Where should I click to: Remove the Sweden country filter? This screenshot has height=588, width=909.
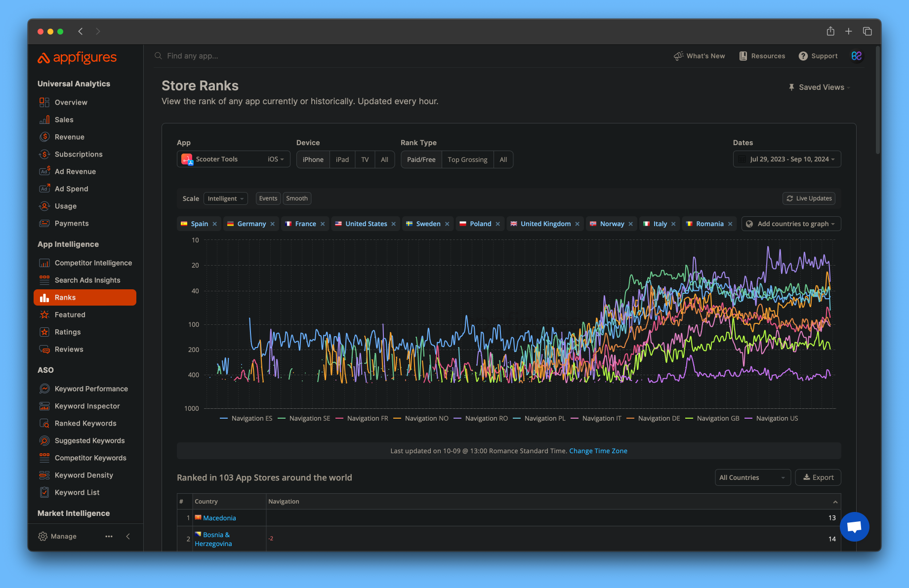[x=447, y=224]
